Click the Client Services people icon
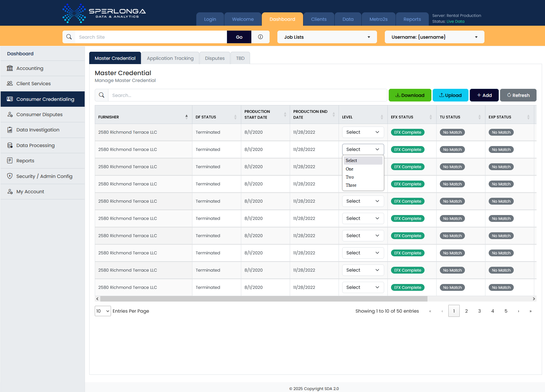This screenshot has width=545, height=392. coord(10,84)
